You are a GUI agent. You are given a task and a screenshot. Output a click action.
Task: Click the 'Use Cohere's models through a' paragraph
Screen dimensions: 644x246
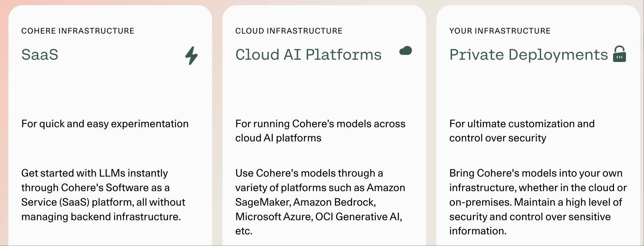point(320,202)
